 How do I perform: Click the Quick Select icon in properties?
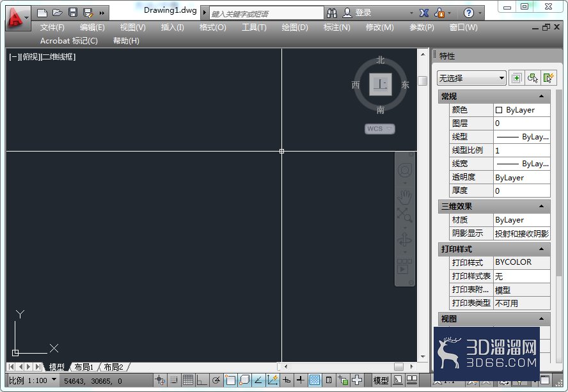pos(549,78)
